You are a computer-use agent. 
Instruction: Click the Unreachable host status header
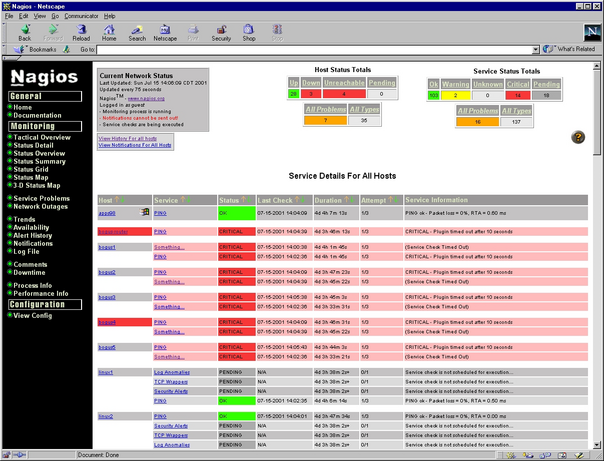344,83
